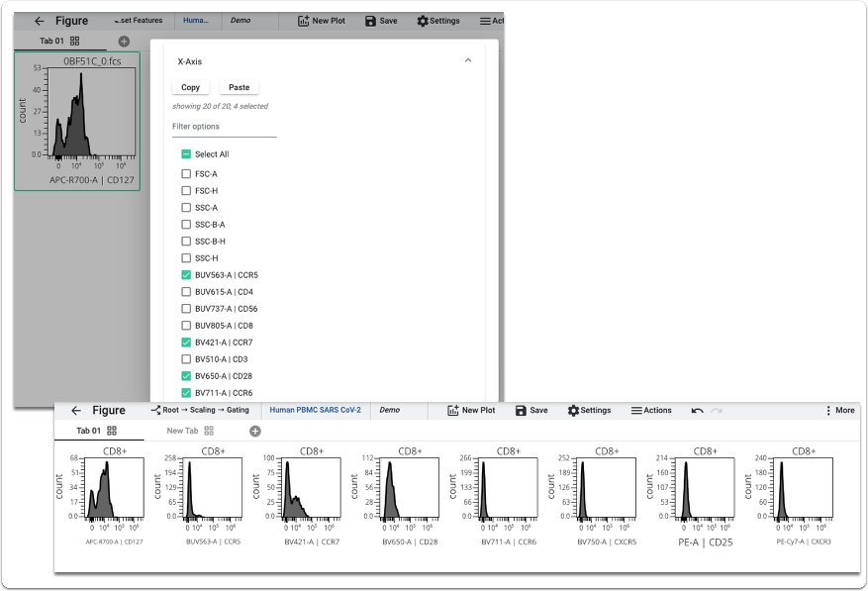Add a tab with the plus icon after New Tab
This screenshot has width=868, height=591.
point(255,431)
